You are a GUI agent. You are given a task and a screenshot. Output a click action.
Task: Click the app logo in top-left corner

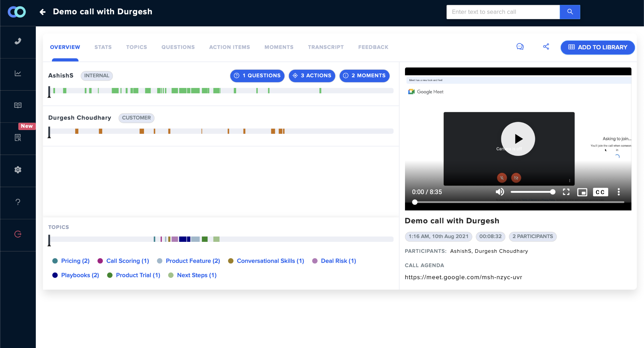tap(17, 12)
